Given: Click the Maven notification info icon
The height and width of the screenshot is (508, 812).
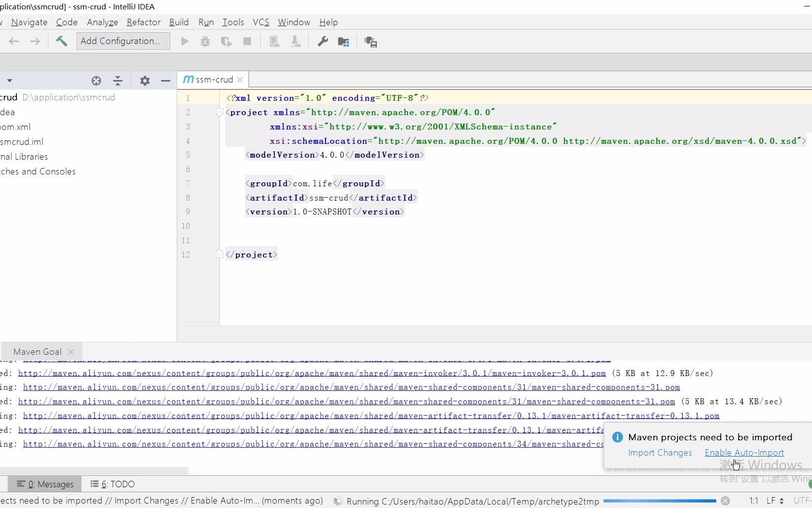Looking at the screenshot, I should click(x=617, y=437).
